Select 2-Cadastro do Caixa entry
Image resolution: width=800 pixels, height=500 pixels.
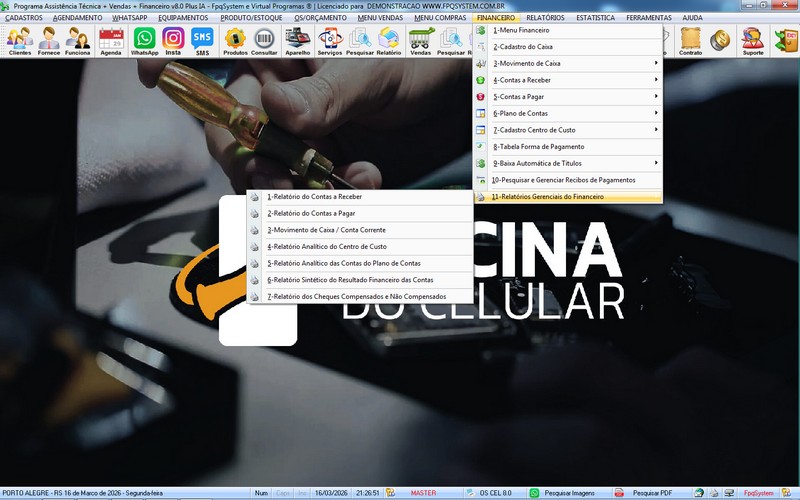click(568, 46)
